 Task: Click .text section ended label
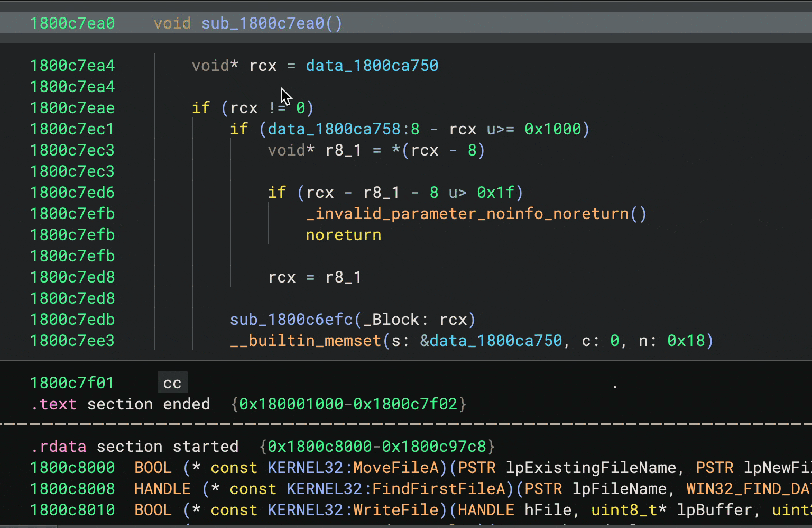(121, 404)
